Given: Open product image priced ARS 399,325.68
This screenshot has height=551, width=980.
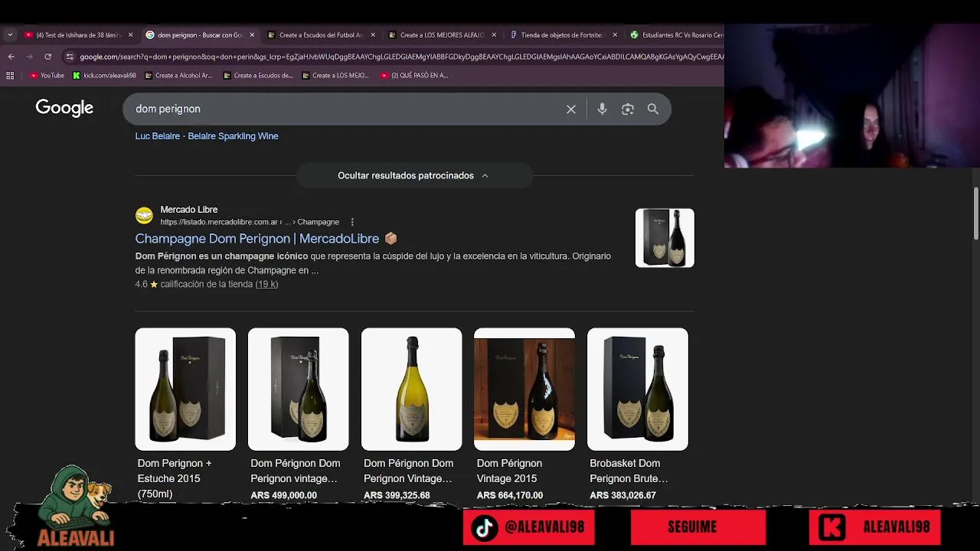Looking at the screenshot, I should coord(411,390).
